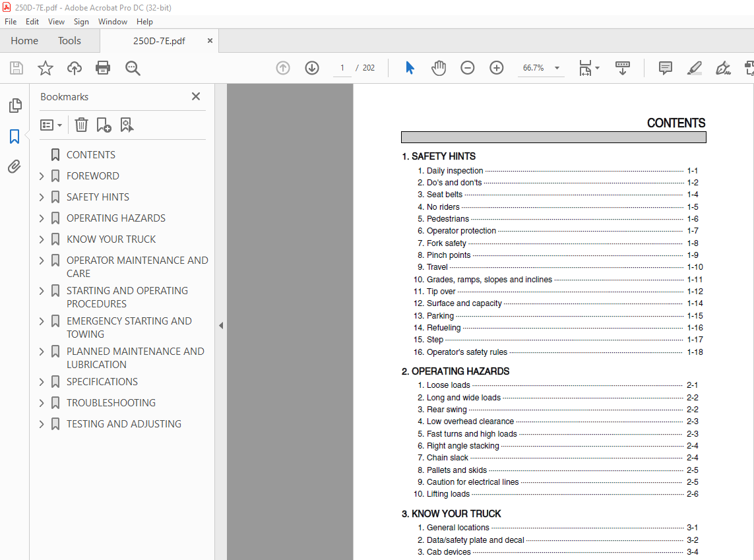Image resolution: width=754 pixels, height=560 pixels.
Task: Select the Highlight text pen tool
Action: point(695,68)
